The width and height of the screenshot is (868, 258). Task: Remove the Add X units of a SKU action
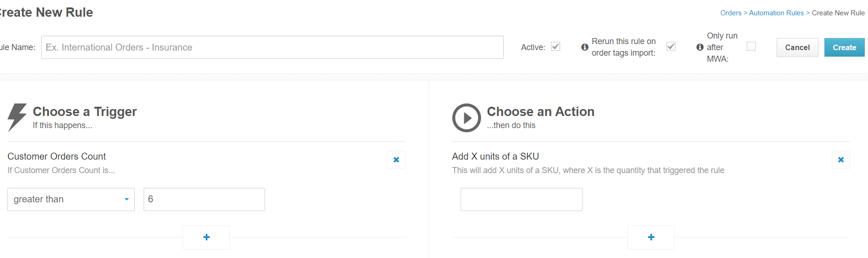(x=841, y=160)
